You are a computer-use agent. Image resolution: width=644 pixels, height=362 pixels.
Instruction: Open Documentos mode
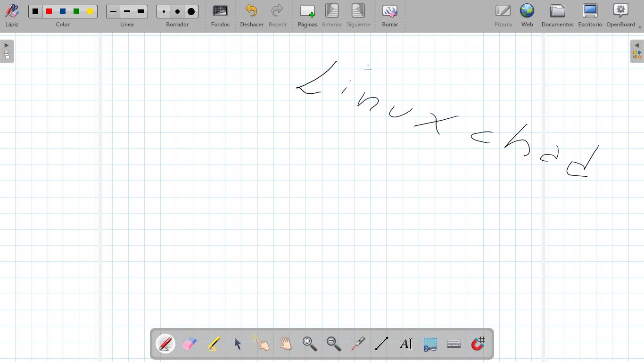tap(557, 16)
